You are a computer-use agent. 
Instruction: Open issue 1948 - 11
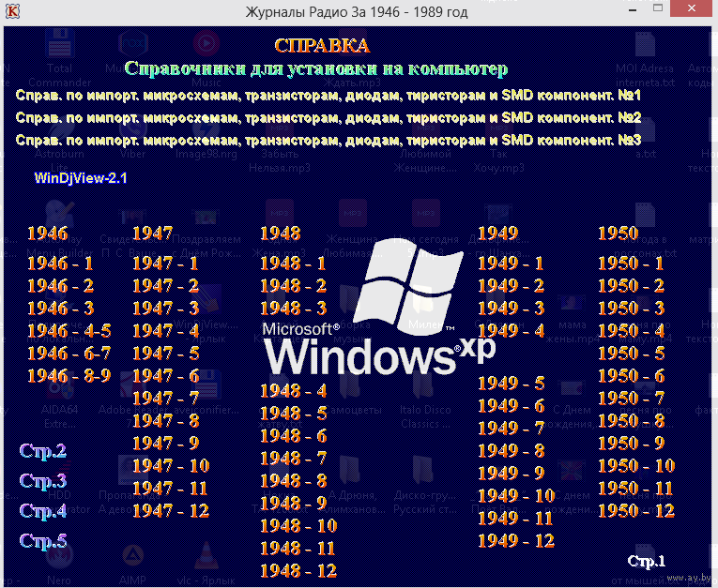298,549
